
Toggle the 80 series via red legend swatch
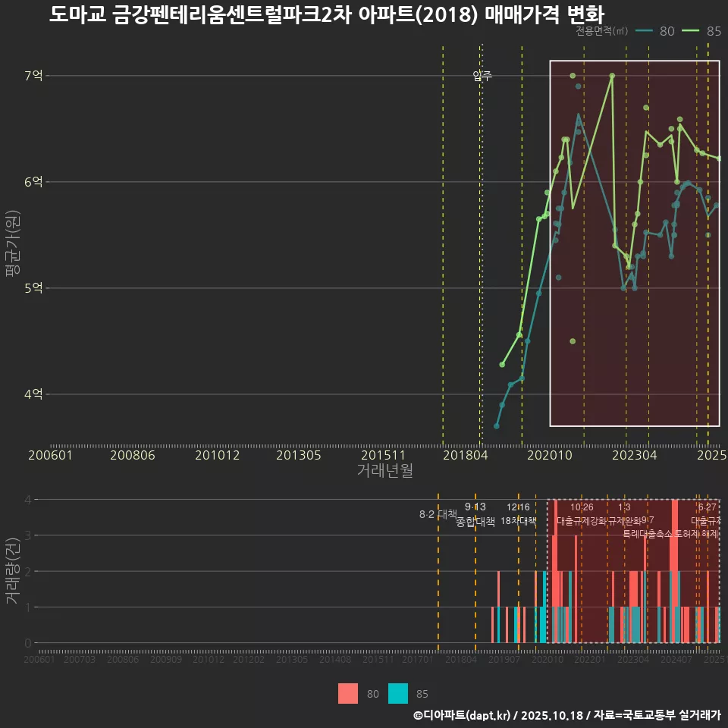(347, 693)
